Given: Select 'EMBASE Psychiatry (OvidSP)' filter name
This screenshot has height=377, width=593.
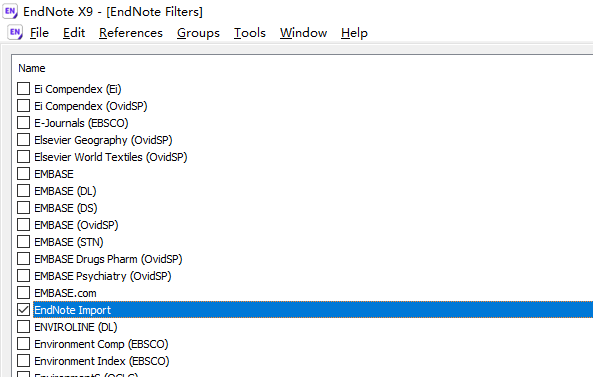Looking at the screenshot, I should 103,276.
